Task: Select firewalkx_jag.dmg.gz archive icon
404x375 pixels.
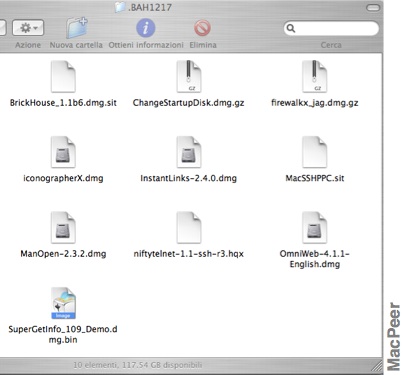Action: (x=314, y=77)
